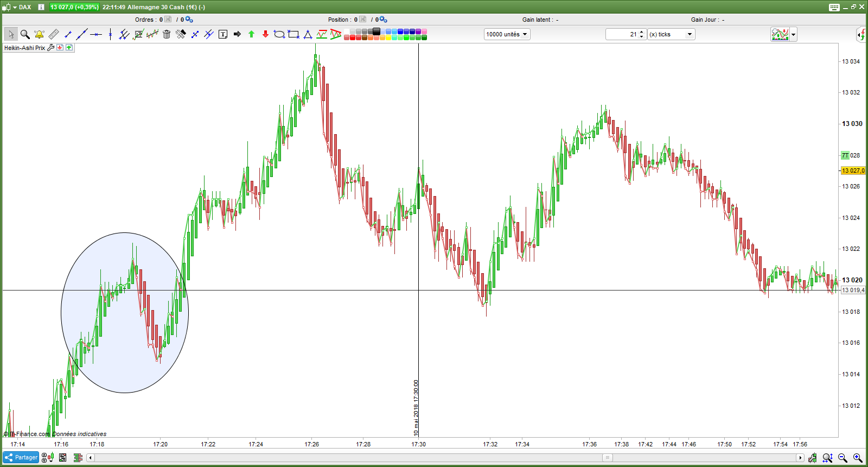Click the 13 034 price axis label
868x467 pixels.
coord(851,61)
